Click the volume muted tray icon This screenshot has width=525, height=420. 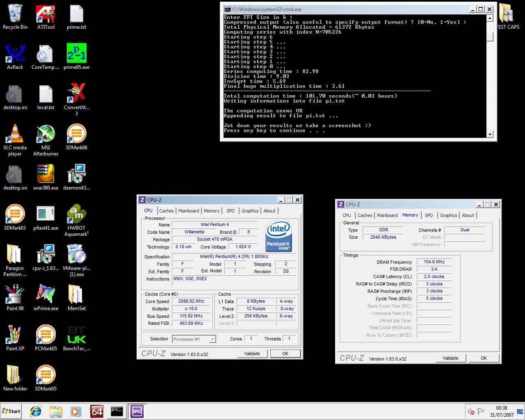(x=471, y=411)
